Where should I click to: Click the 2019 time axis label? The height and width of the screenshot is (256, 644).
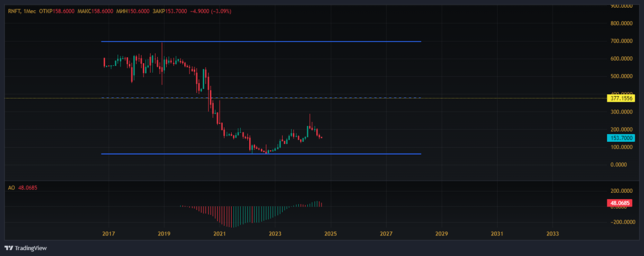click(x=164, y=234)
